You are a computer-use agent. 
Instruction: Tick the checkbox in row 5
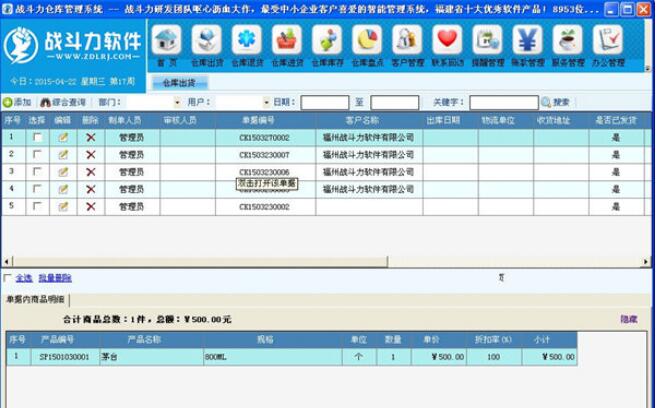37,206
